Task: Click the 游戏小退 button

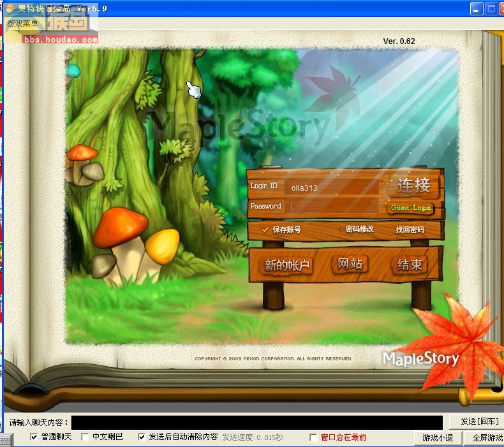Action: tap(438, 437)
